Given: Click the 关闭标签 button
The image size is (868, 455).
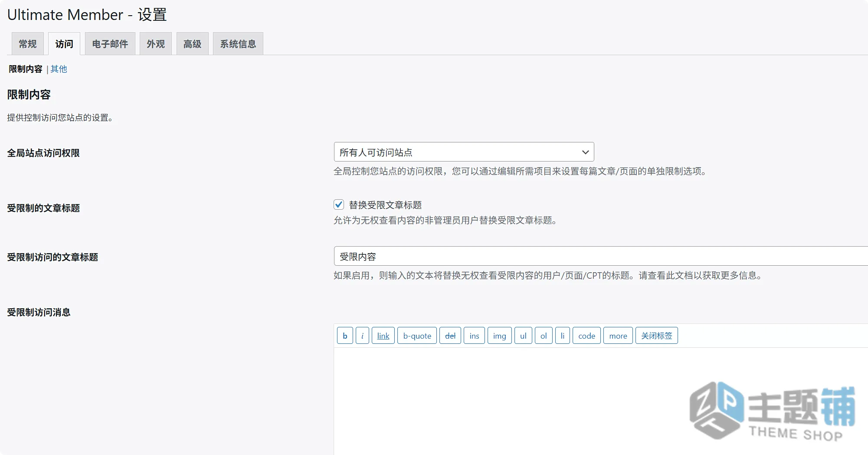Looking at the screenshot, I should pos(657,336).
